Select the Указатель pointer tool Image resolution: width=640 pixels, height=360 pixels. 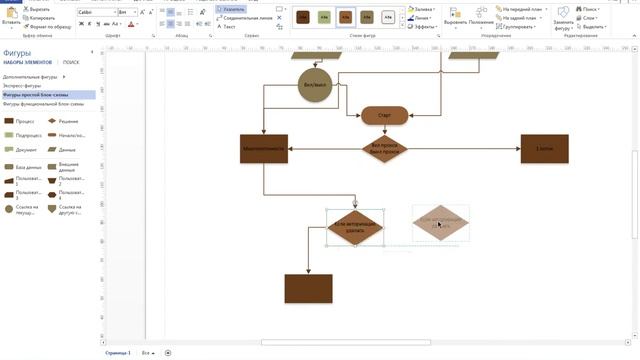[x=231, y=9]
